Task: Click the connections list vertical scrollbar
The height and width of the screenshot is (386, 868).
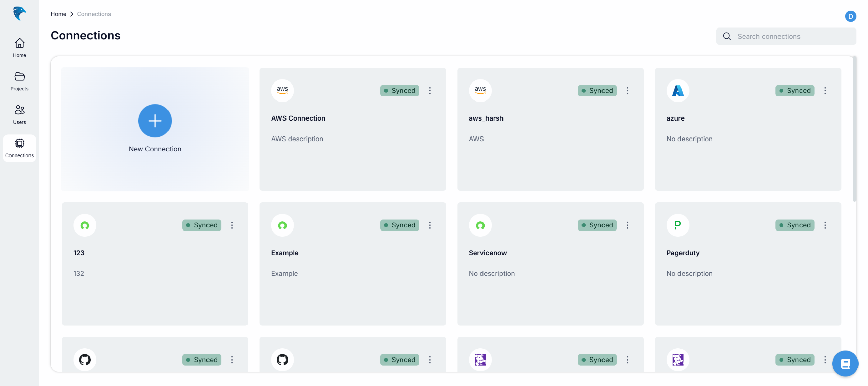Action: tap(854, 129)
